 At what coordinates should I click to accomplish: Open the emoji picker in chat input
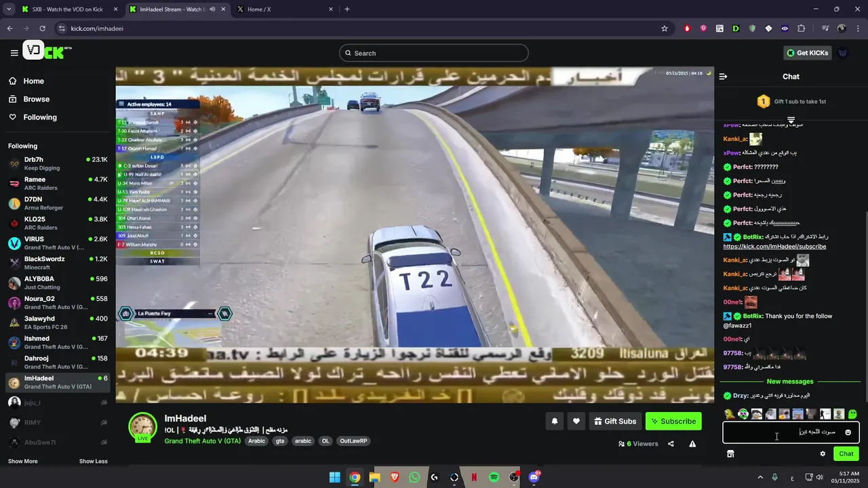click(848, 432)
